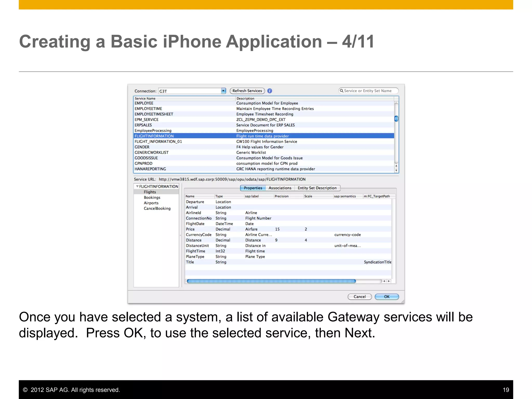This screenshot has width=532, height=399.
Task: Click the Service Name column header
Action: (184, 98)
